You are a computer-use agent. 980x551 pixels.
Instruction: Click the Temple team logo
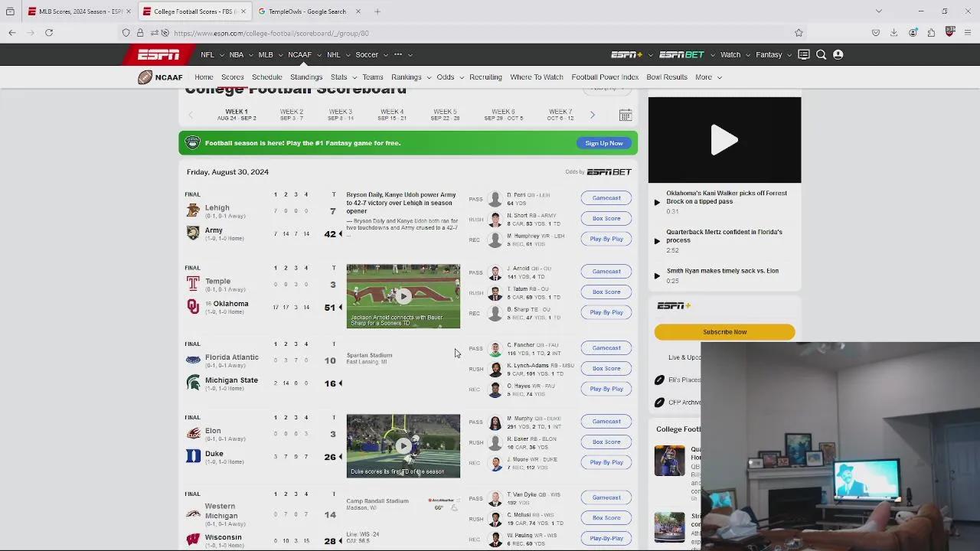pos(193,283)
